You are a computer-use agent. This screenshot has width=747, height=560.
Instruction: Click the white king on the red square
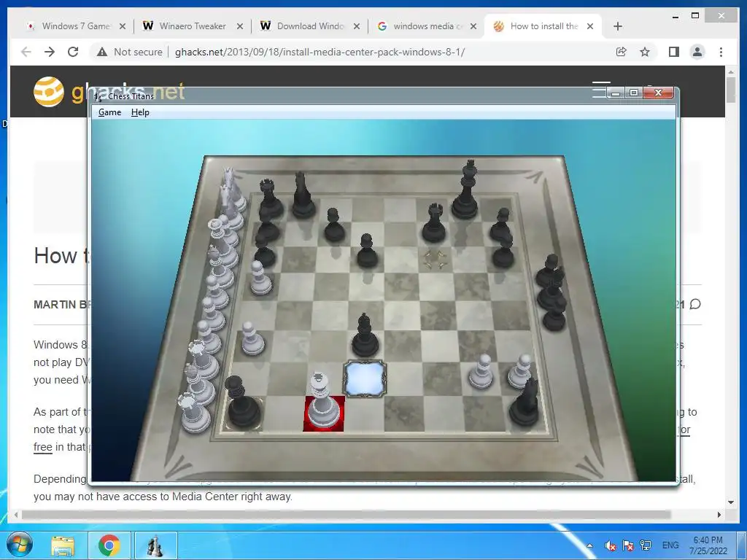click(x=323, y=402)
